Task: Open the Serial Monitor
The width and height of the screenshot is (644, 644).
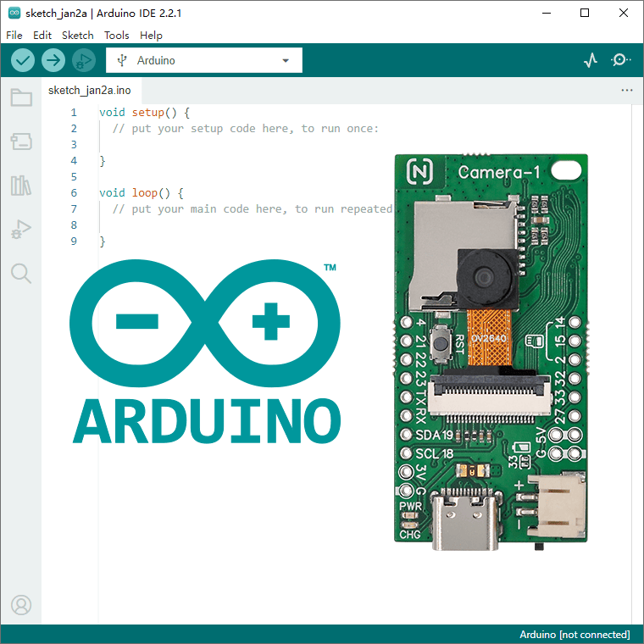Action: tap(620, 60)
